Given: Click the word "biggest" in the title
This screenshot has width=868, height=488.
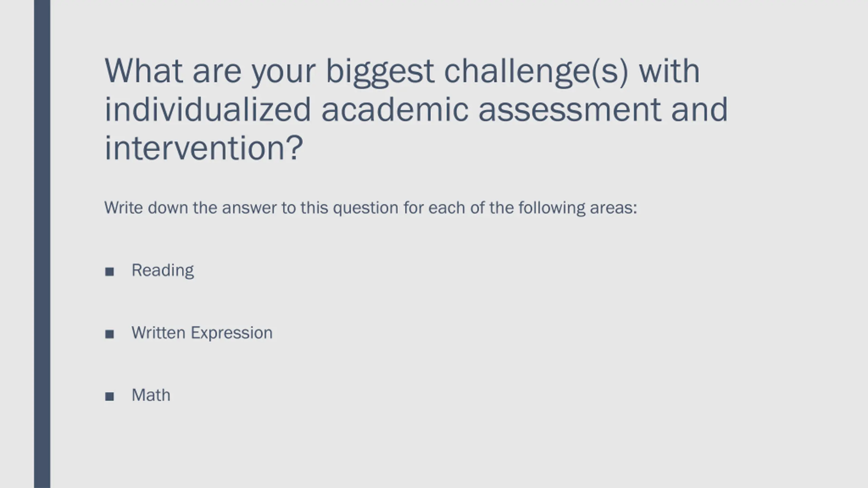Looking at the screenshot, I should tap(380, 73).
